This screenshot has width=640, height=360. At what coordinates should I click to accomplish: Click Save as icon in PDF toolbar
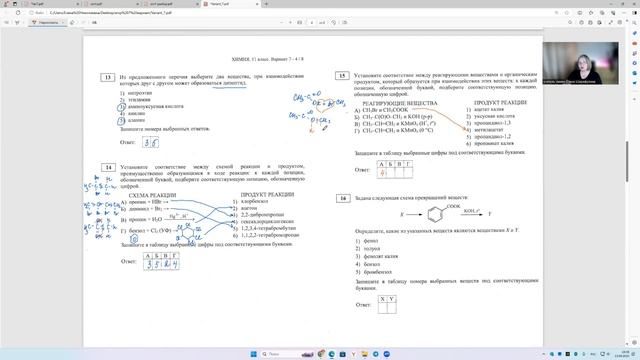click(599, 22)
